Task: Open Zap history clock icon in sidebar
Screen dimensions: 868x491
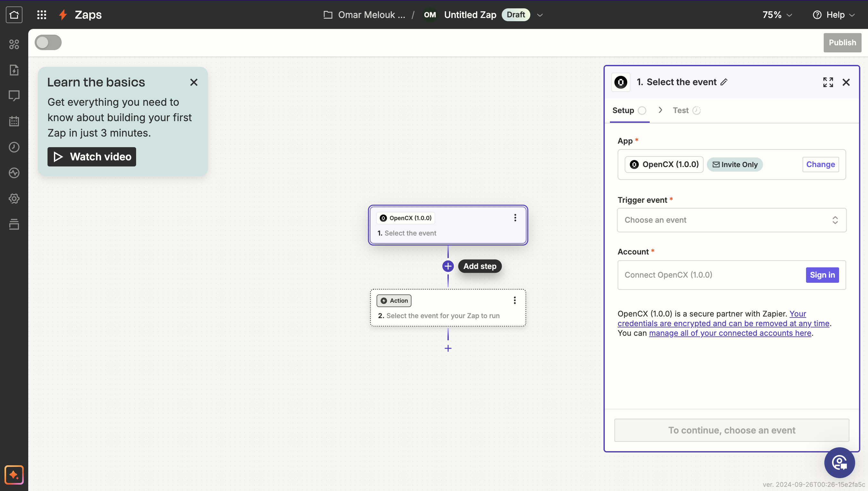Action: coord(14,147)
